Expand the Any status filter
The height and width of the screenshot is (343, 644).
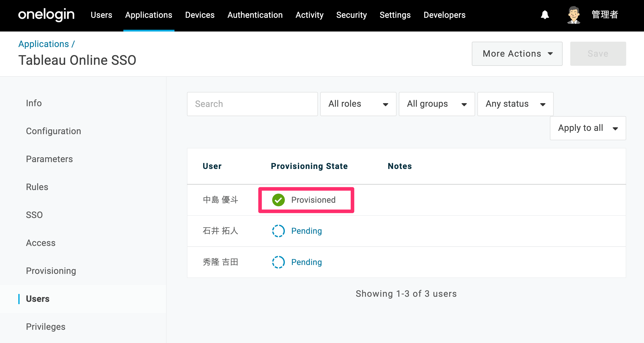point(515,104)
